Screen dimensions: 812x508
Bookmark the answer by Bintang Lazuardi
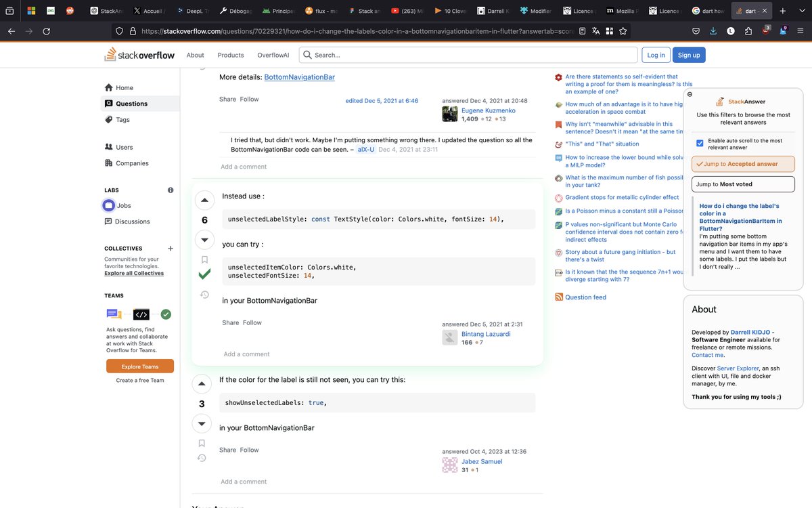point(204,259)
